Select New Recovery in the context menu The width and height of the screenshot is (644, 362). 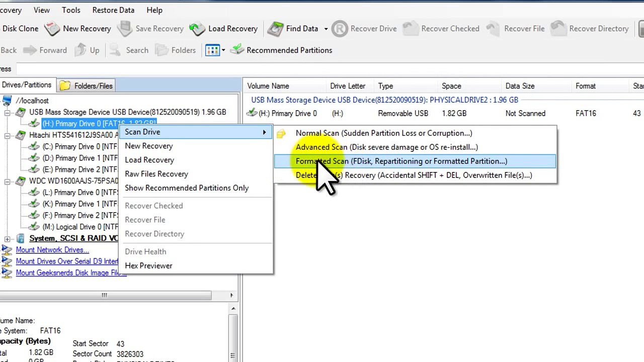[x=196, y=146]
